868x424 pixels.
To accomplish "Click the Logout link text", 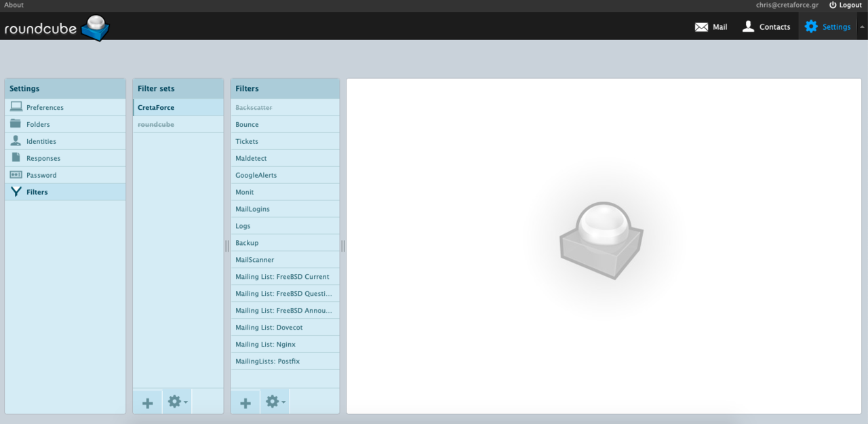I will click(x=850, y=5).
